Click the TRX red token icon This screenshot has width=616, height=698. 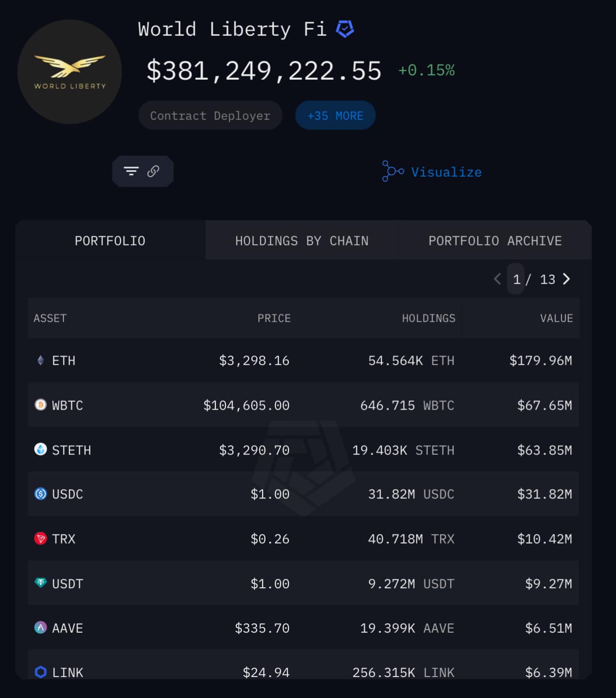point(41,539)
